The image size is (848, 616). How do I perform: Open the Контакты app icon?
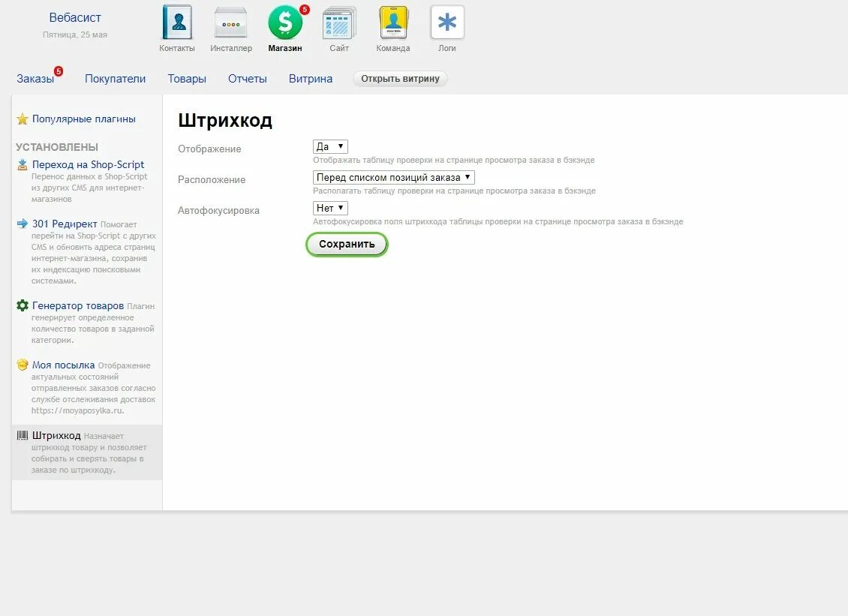click(177, 23)
